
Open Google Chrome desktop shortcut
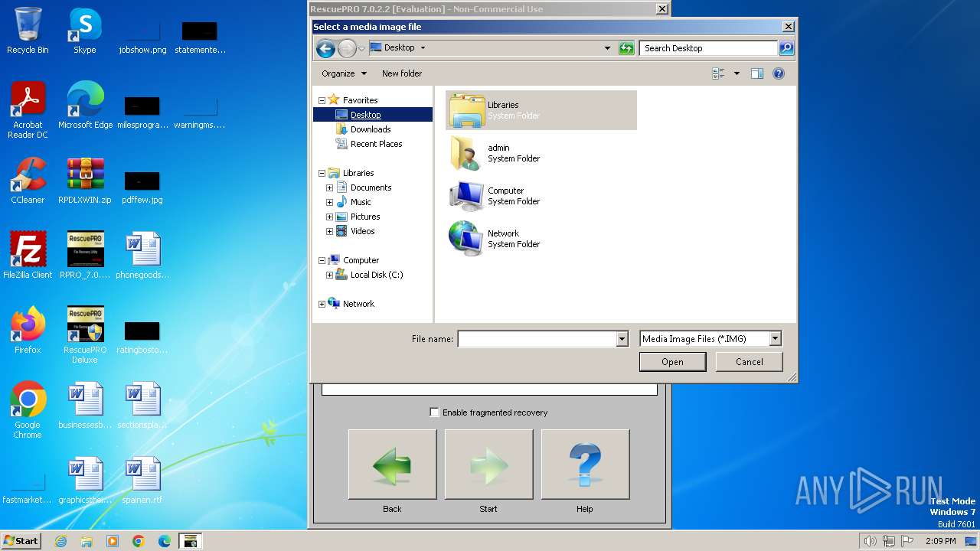28,409
